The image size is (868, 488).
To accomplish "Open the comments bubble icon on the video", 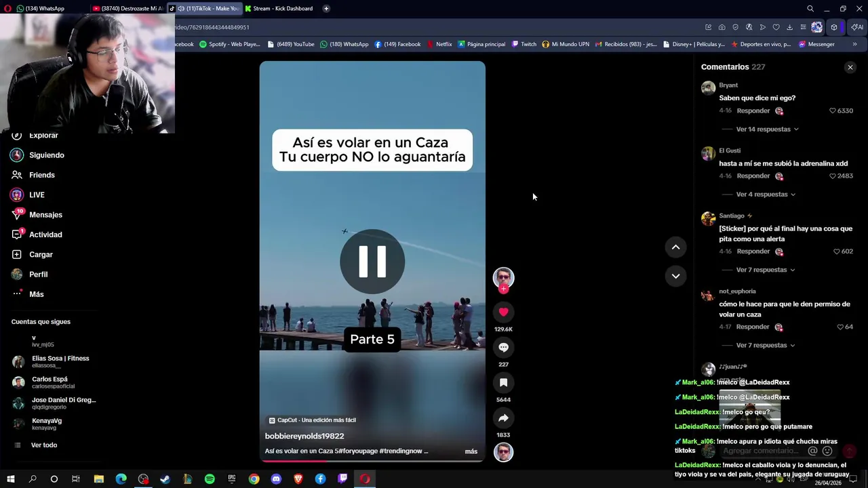I will pos(503,348).
